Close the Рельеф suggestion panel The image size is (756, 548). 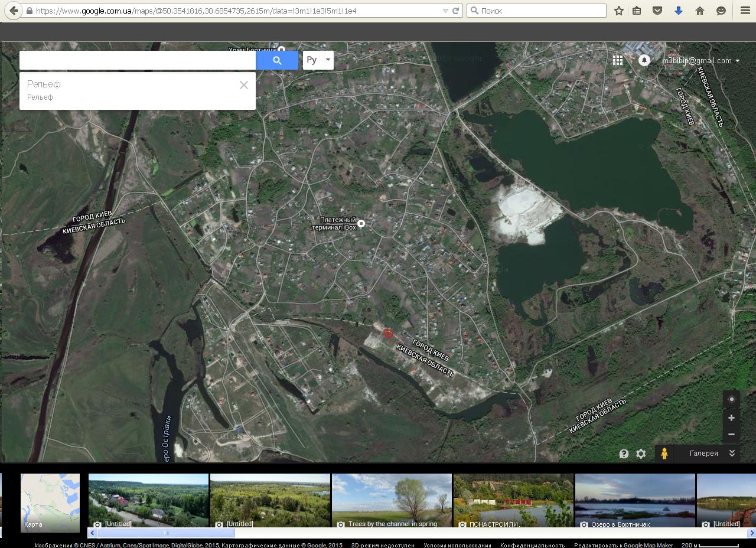coord(243,85)
